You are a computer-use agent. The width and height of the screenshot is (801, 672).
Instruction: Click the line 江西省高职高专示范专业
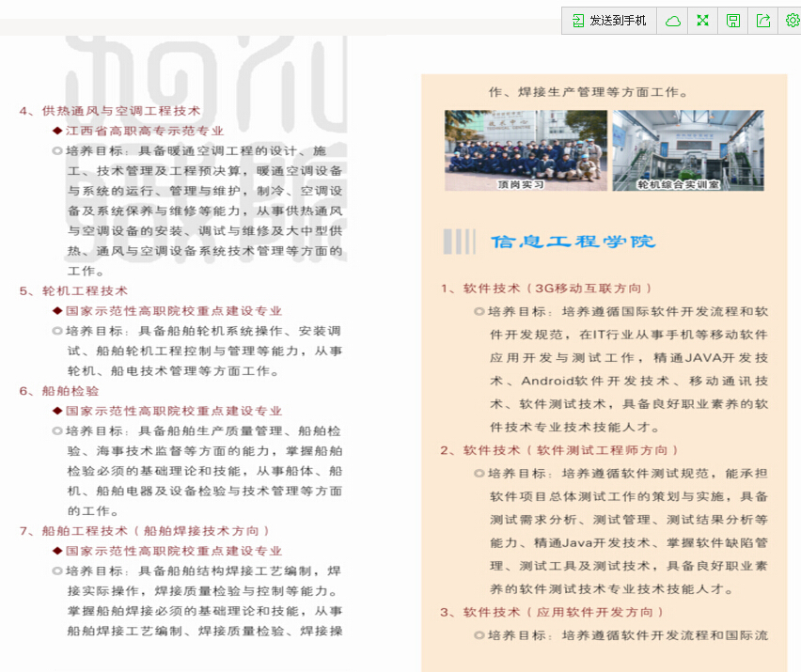click(145, 131)
